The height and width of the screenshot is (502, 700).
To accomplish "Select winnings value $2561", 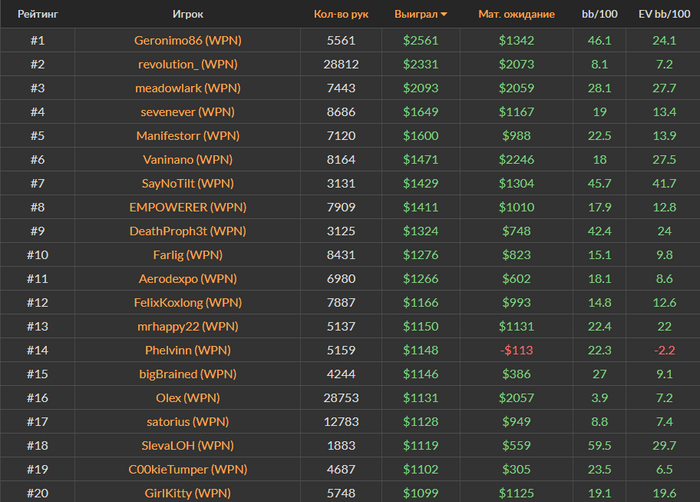I will click(421, 41).
